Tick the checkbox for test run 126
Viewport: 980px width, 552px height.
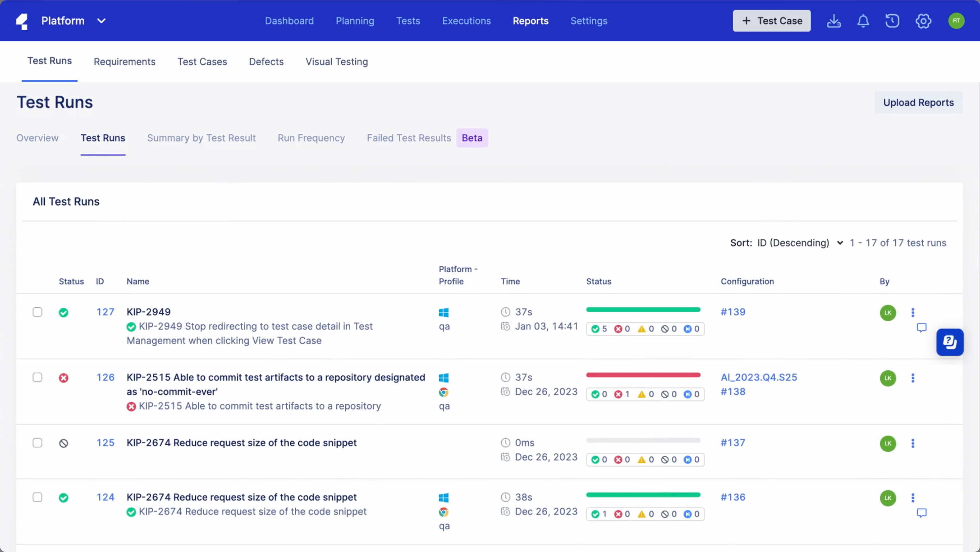(37, 377)
